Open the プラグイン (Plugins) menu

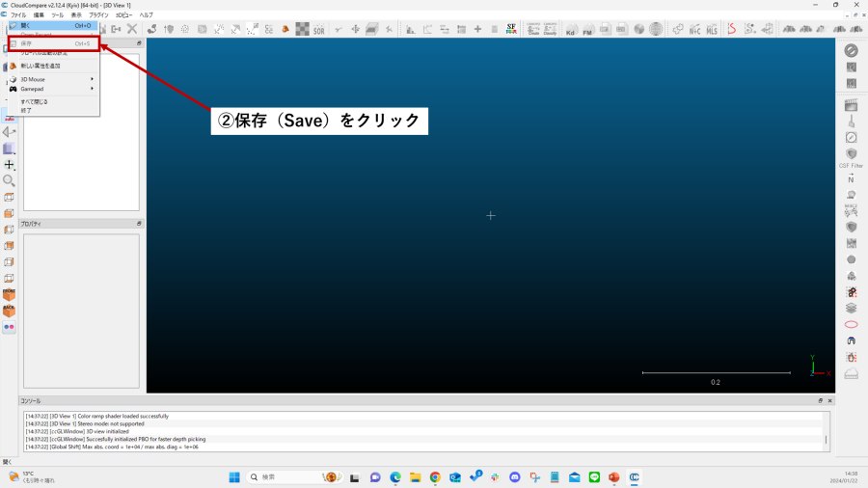click(x=98, y=14)
